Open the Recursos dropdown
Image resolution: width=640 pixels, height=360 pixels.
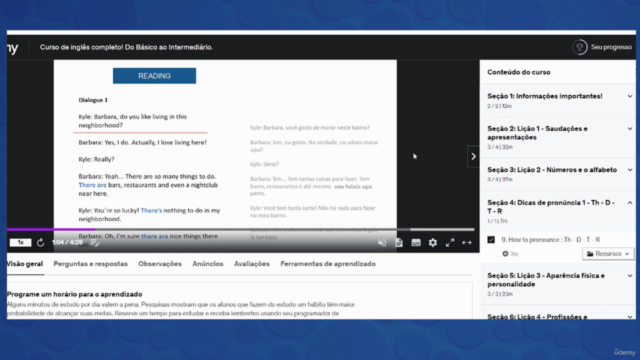[x=608, y=253]
